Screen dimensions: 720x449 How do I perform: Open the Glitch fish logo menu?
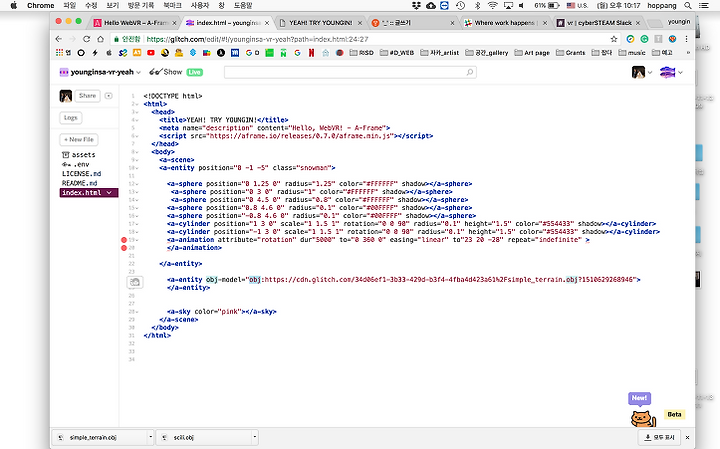pos(671,72)
